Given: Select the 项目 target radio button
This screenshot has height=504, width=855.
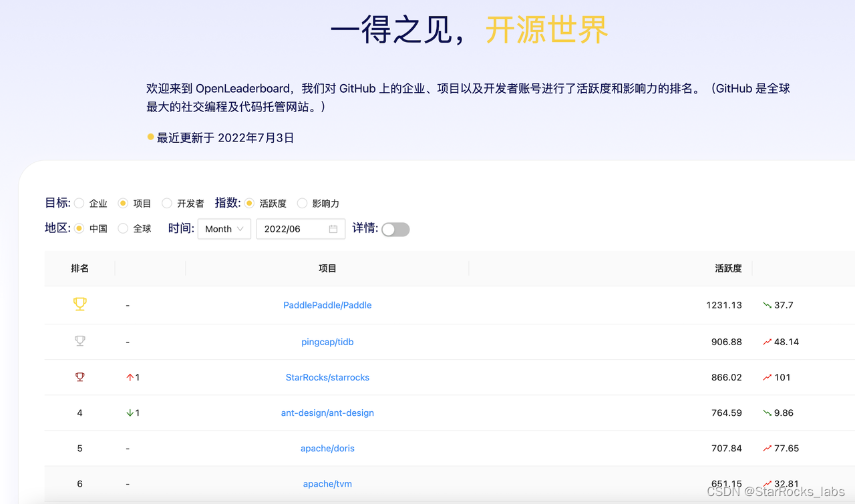Looking at the screenshot, I should [123, 203].
